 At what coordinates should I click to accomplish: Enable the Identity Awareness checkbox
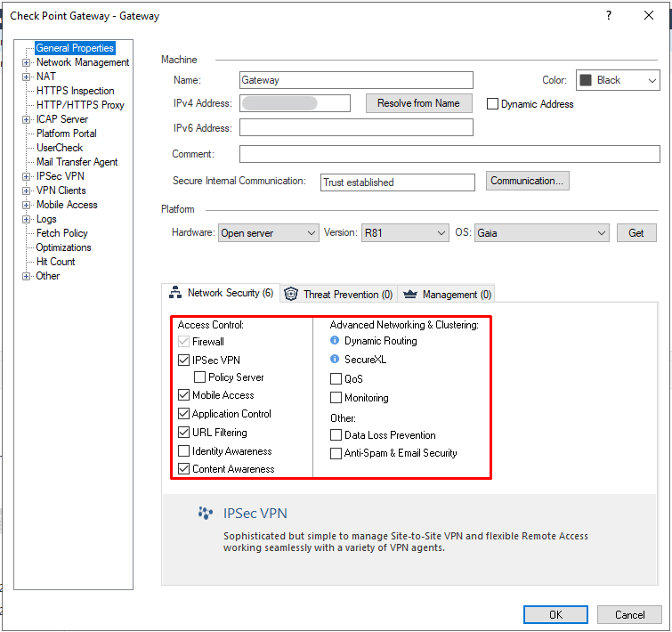pos(184,451)
